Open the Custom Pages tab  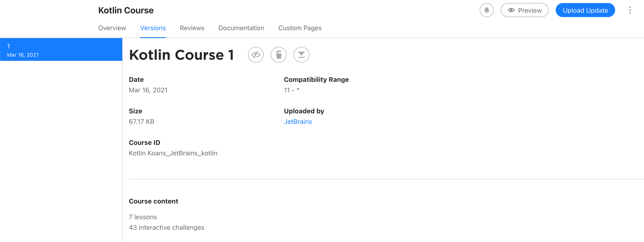300,28
